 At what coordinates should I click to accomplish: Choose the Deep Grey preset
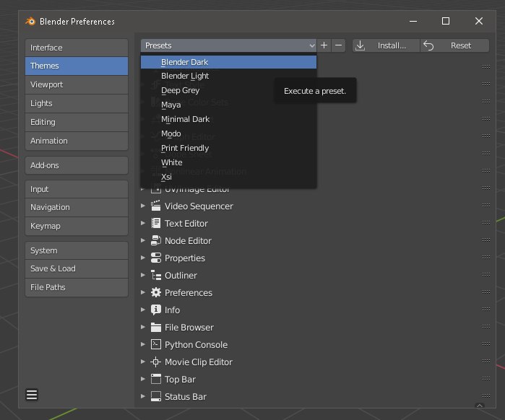point(228,90)
